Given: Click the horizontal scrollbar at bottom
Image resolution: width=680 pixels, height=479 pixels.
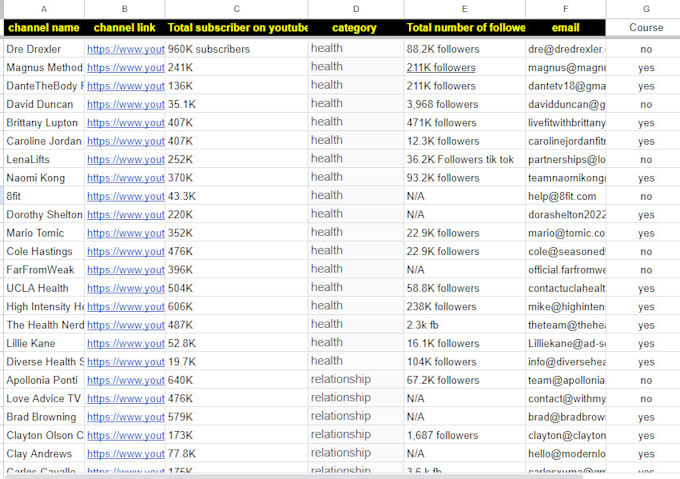Looking at the screenshot, I should (x=295, y=476).
